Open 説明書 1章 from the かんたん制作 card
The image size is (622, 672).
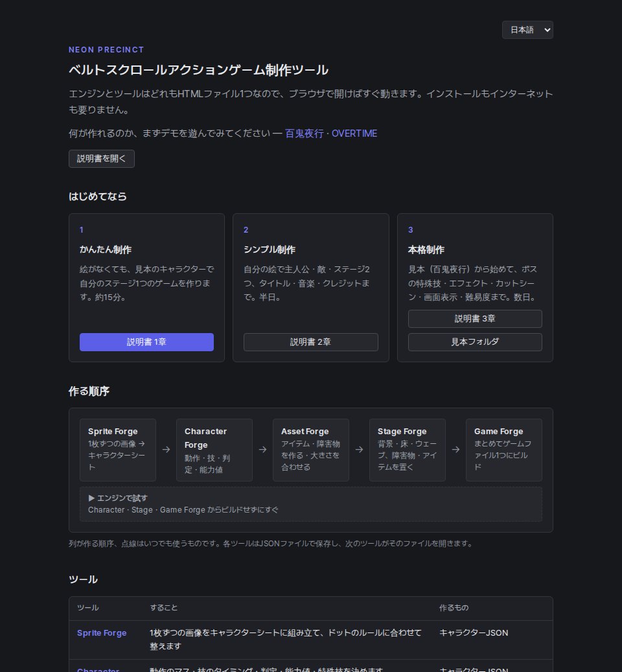click(146, 342)
